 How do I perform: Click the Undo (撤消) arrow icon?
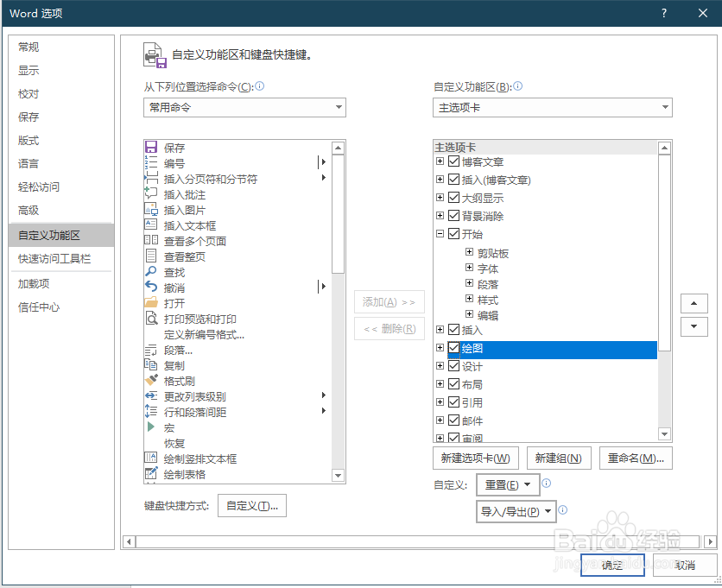[151, 288]
